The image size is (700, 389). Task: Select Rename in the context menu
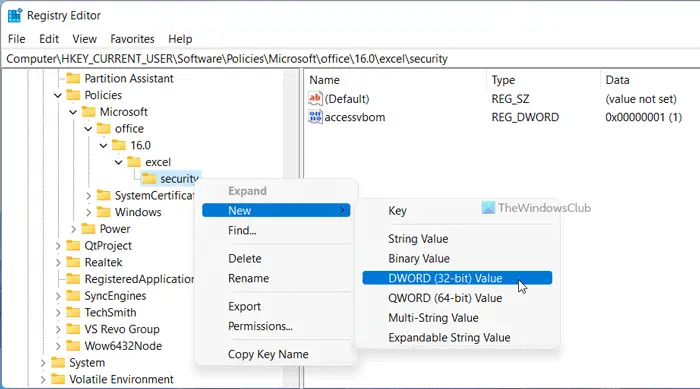click(276, 278)
